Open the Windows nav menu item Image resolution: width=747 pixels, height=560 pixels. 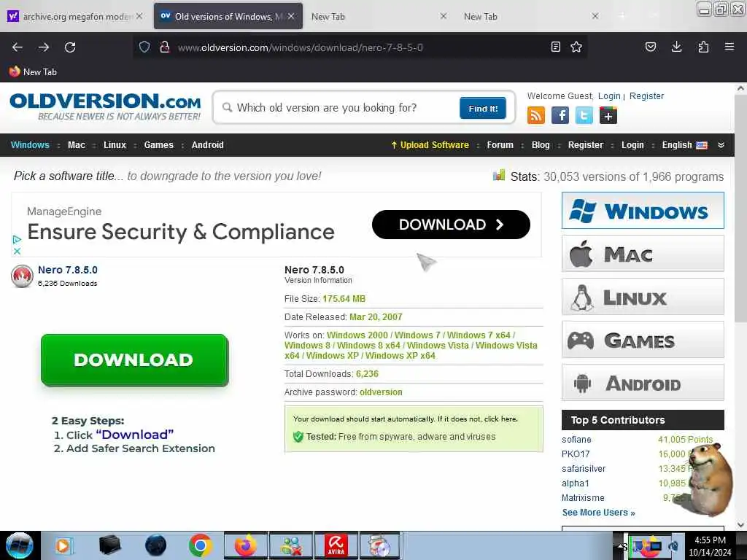click(30, 145)
